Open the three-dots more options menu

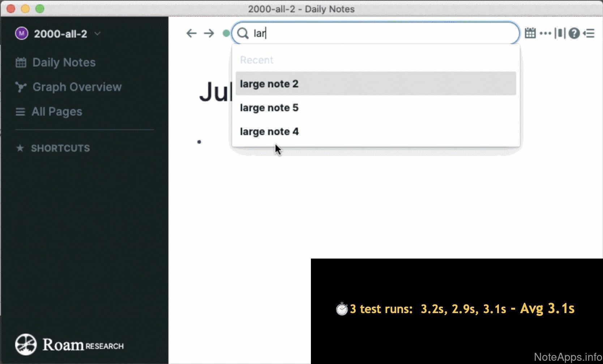[545, 34]
